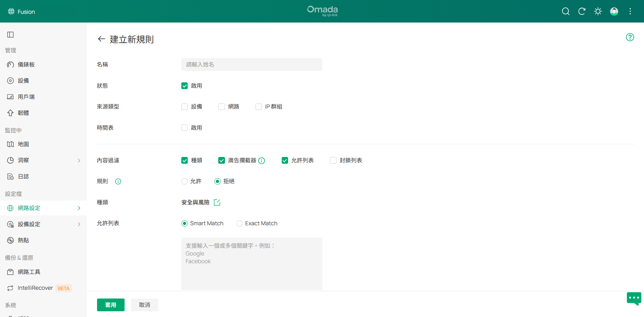Click the info icon next to 規則

118,182
